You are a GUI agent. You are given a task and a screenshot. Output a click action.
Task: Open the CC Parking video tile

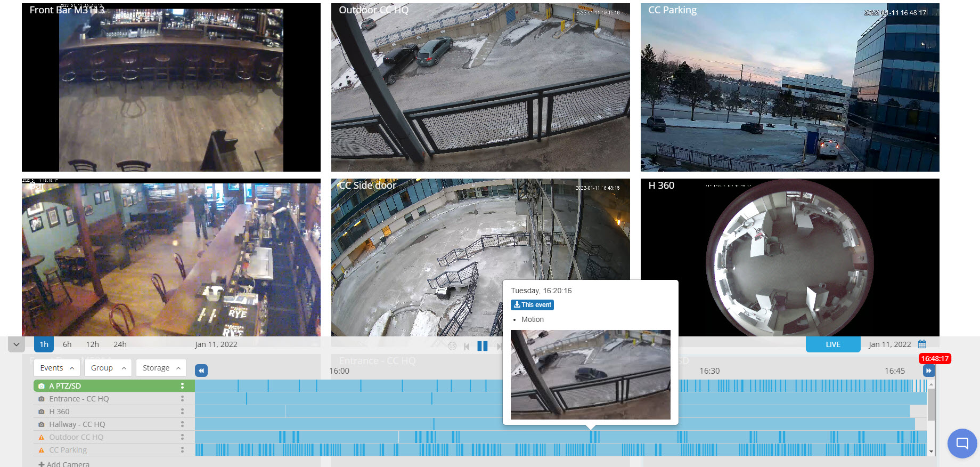(x=790, y=87)
